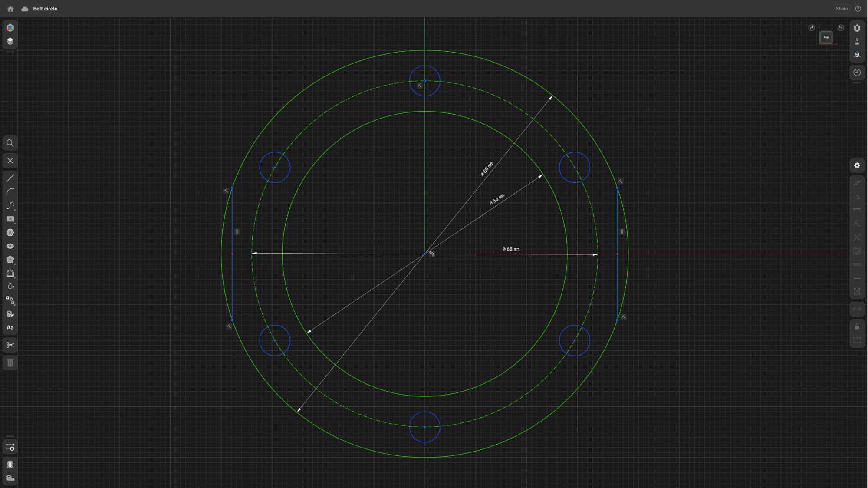Select the Circle sketch tool
Screen dimensions: 868x488
10,233
